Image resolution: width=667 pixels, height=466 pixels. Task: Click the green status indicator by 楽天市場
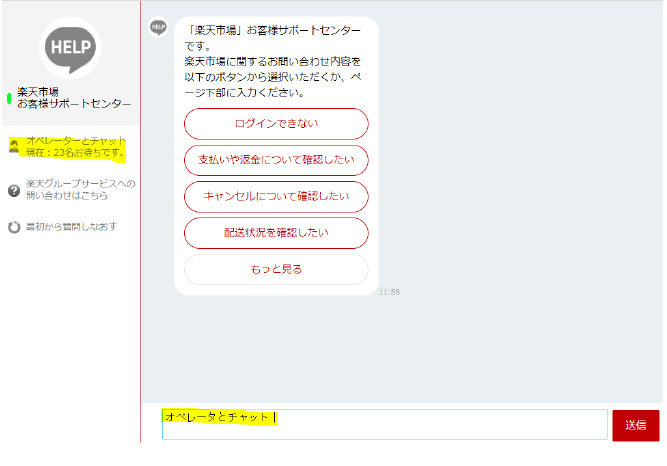click(9, 98)
